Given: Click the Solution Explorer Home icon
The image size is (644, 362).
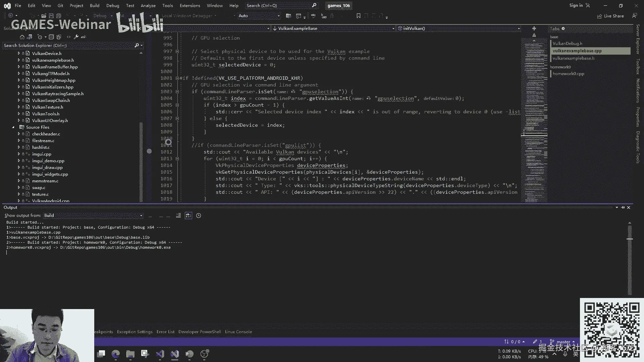Looking at the screenshot, I should point(22,37).
